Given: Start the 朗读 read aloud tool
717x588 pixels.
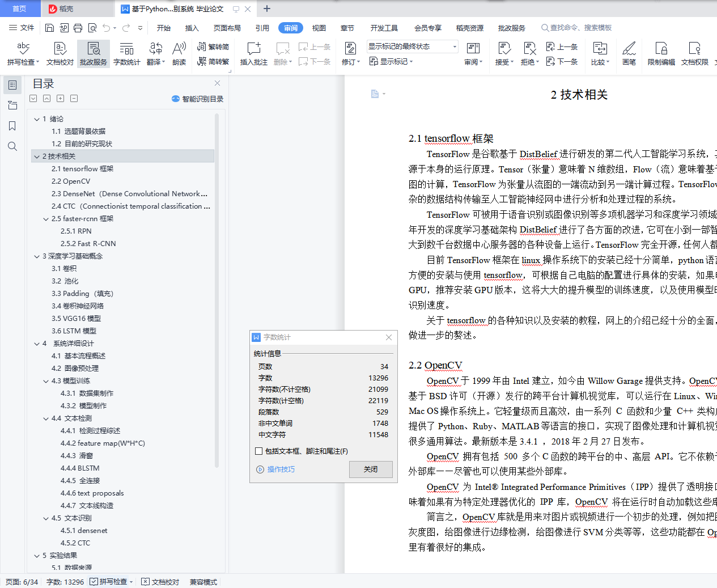Looking at the screenshot, I should (x=179, y=54).
